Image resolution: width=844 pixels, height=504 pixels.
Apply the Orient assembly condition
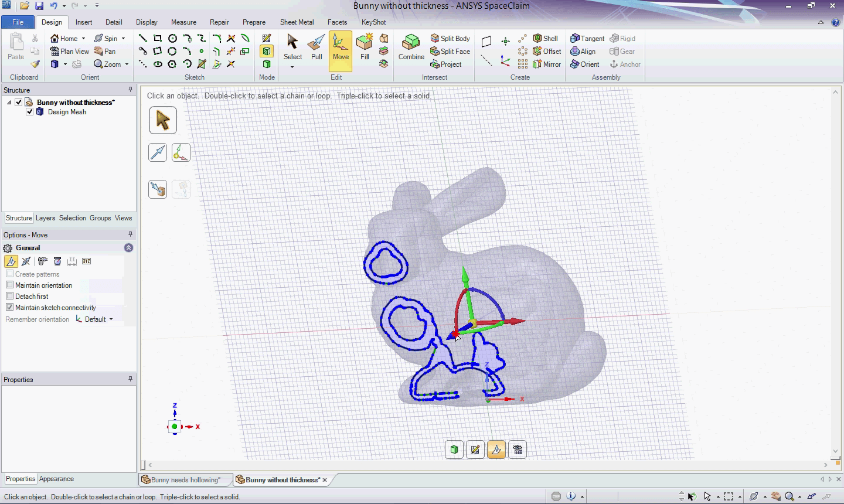585,64
